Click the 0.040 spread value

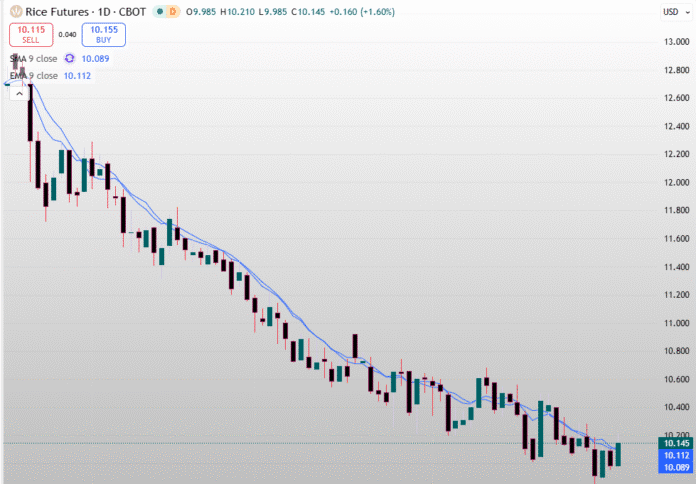(x=67, y=35)
